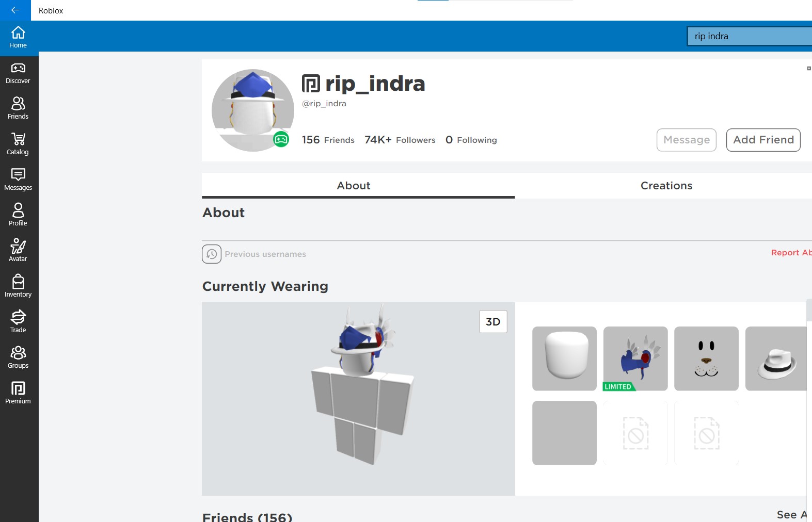The width and height of the screenshot is (812, 522).
Task: View the 0 Following list
Action: point(471,140)
